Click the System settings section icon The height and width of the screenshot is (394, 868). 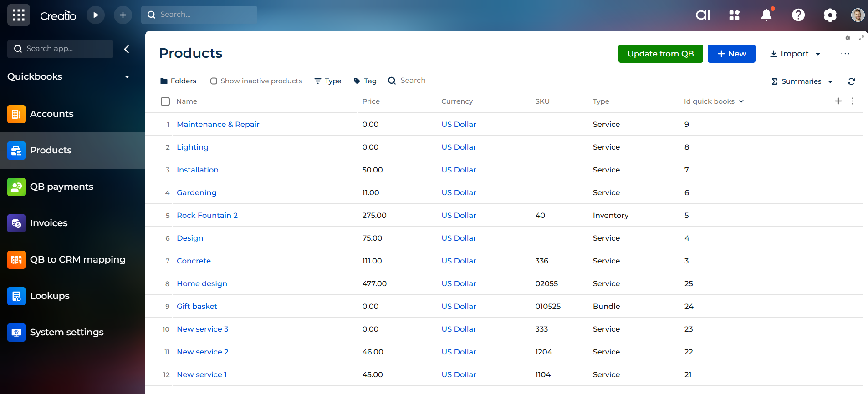tap(16, 332)
